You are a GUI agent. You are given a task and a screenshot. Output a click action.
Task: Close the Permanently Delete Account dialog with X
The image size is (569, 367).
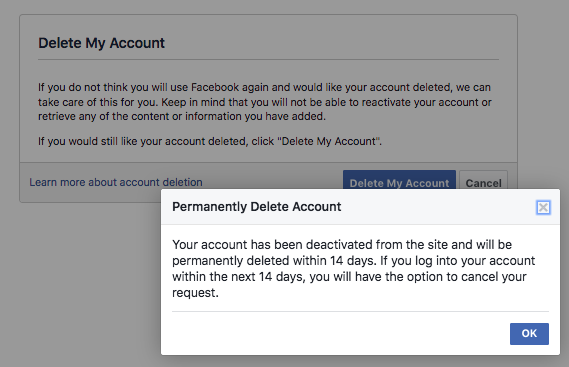(543, 207)
